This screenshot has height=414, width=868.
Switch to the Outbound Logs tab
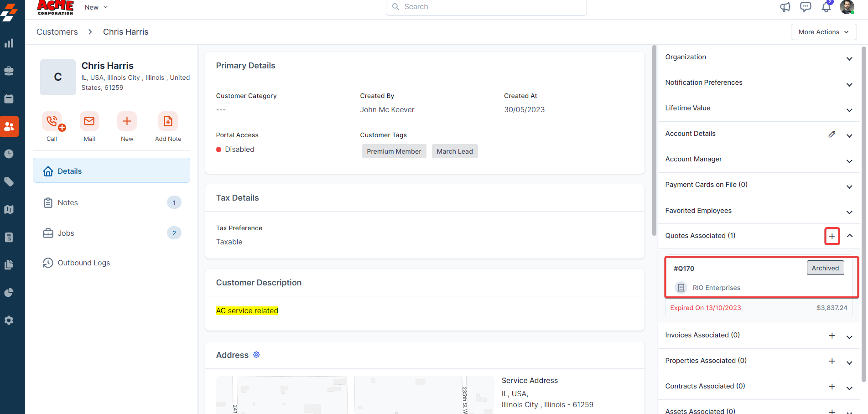111,263
